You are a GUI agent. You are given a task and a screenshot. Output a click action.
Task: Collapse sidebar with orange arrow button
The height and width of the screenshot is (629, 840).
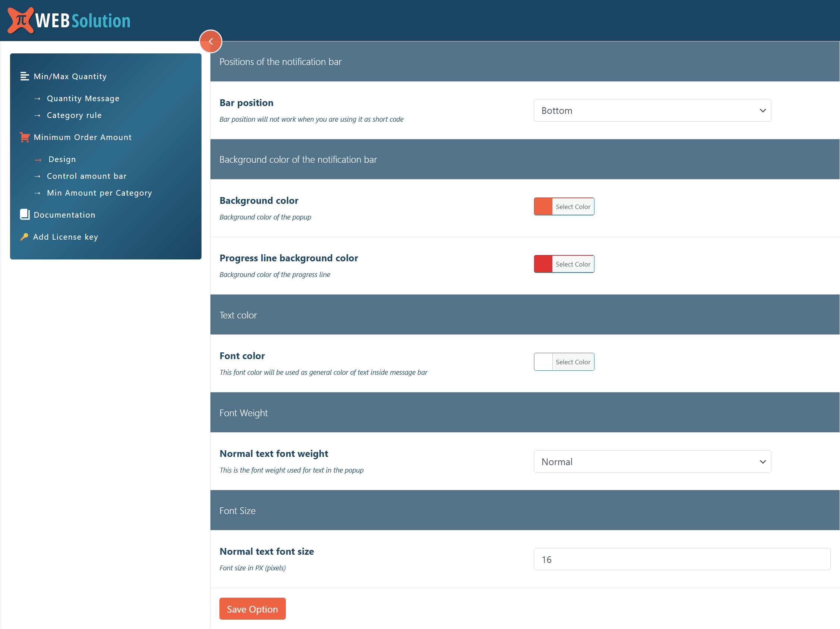(210, 41)
